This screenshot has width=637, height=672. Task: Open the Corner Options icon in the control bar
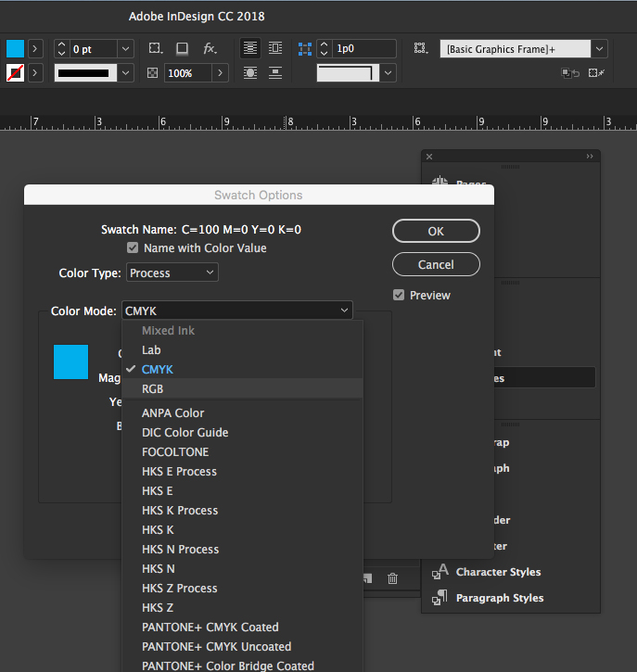point(155,48)
